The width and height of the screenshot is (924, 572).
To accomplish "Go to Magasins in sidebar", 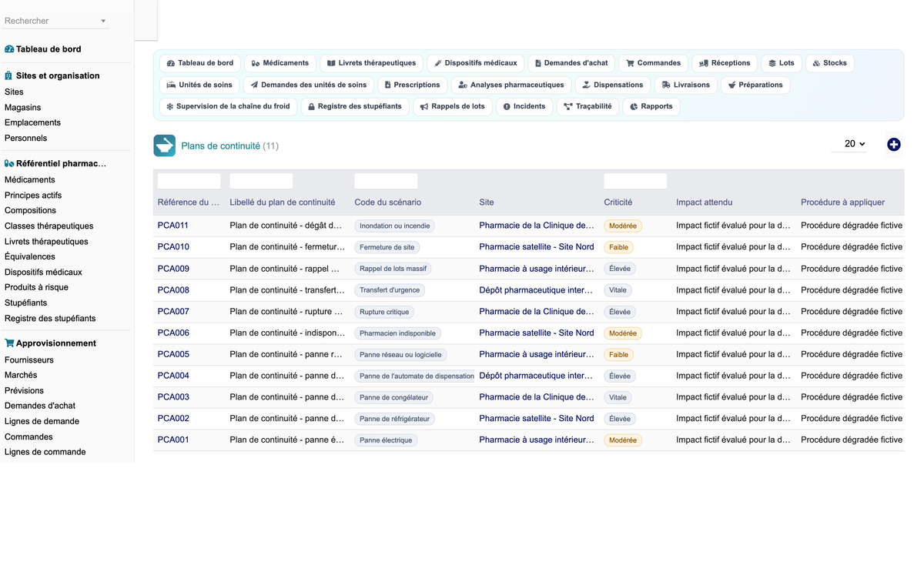I will point(23,107).
